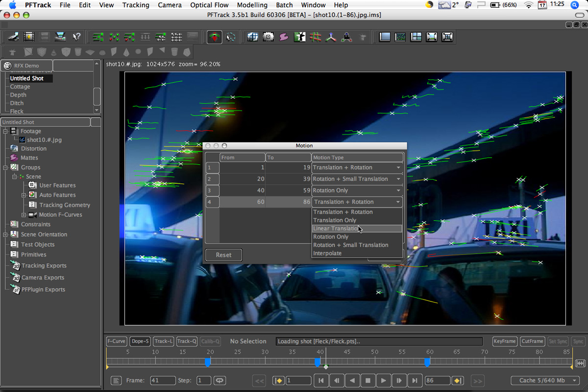Open motion type dropdown for row 2
This screenshot has width=588, height=392.
[357, 179]
